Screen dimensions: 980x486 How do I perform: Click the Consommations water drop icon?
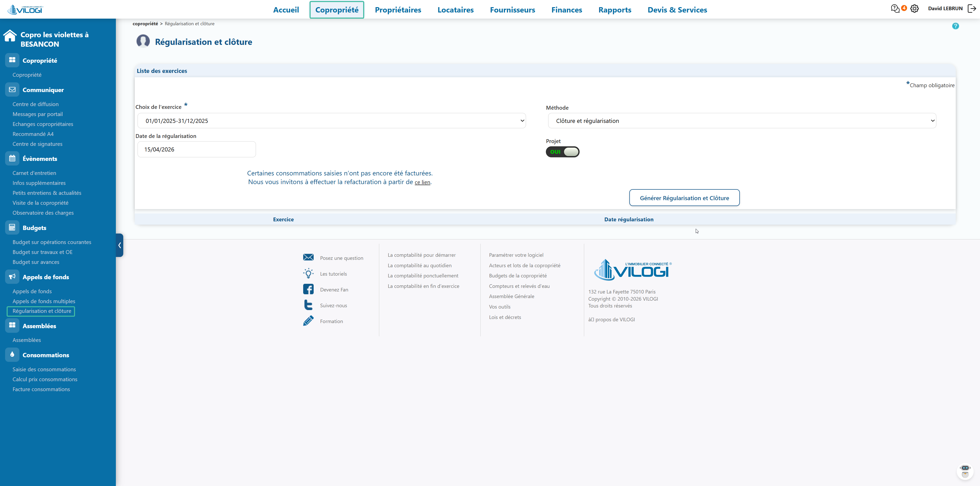point(12,354)
